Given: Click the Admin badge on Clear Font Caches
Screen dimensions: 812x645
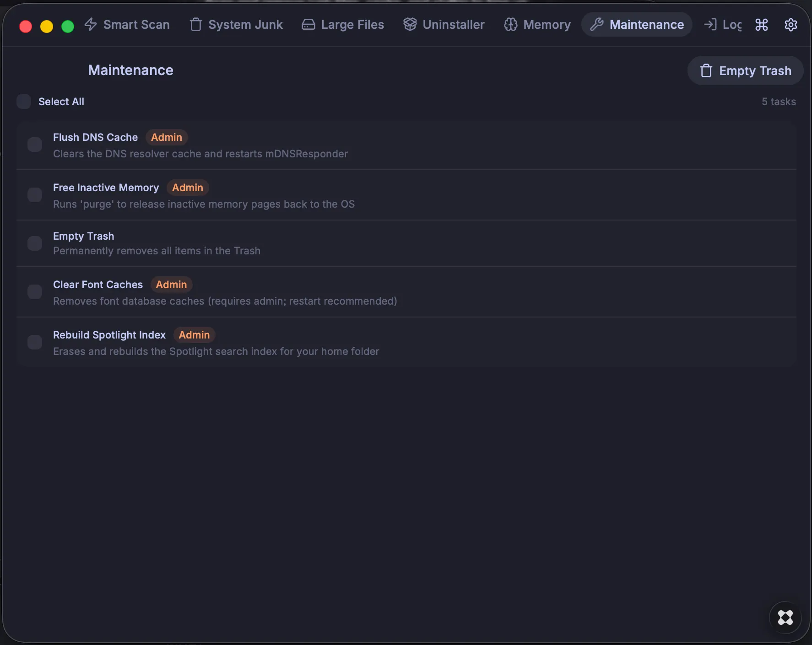Looking at the screenshot, I should (x=172, y=285).
